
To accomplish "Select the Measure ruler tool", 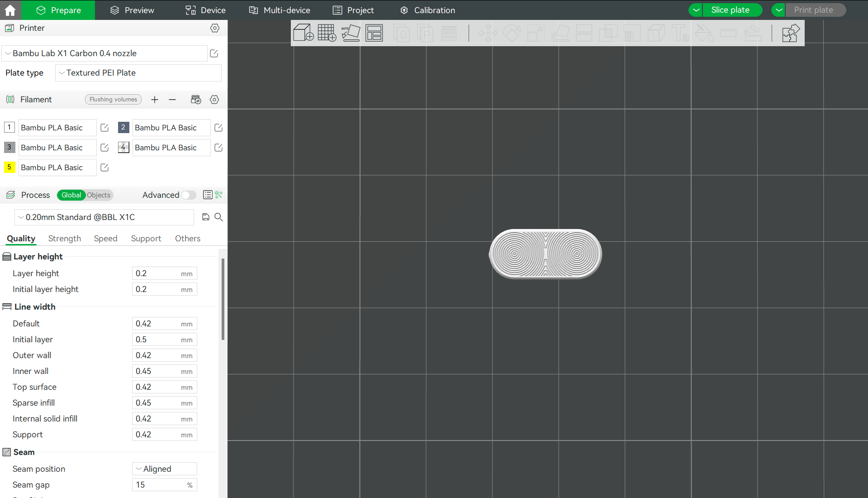I will point(728,33).
